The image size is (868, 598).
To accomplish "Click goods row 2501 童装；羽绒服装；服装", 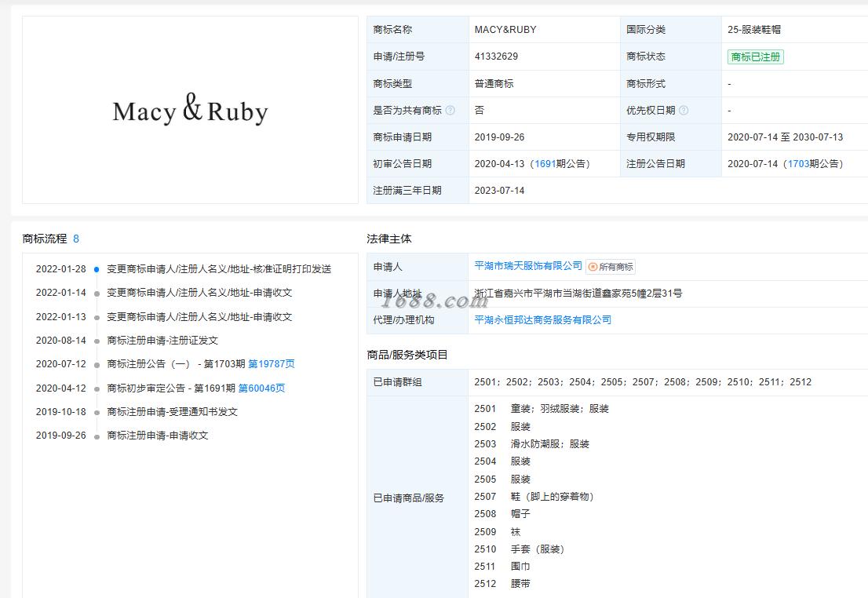I will point(542,409).
